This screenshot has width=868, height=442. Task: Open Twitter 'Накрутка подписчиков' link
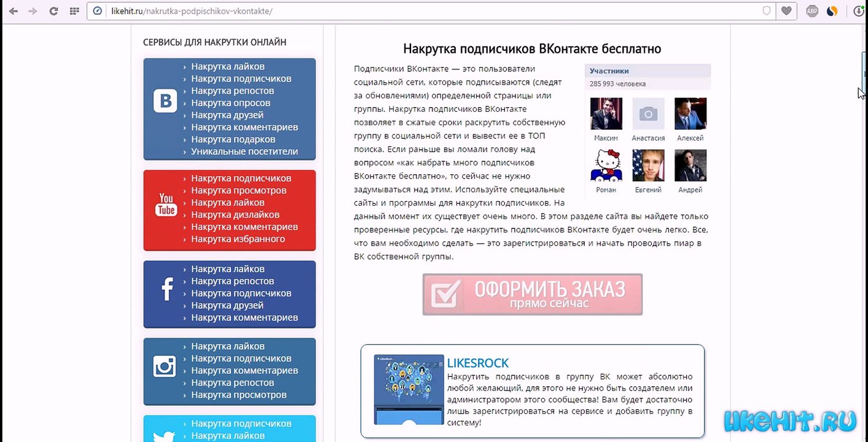(241, 424)
